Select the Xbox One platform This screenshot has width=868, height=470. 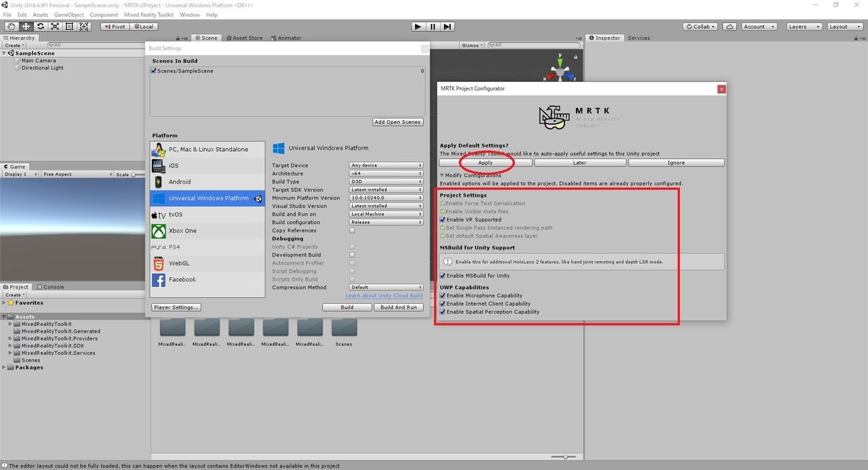coord(208,231)
